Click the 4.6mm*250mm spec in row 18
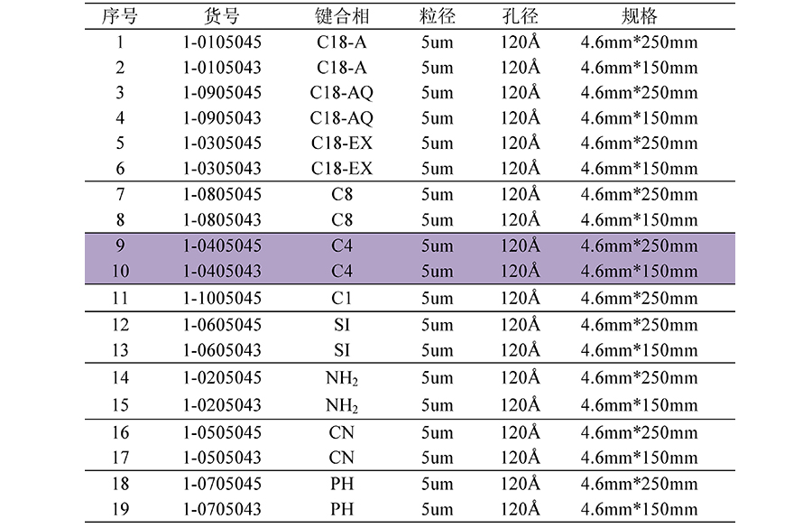Image resolution: width=812 pixels, height=528 pixels. [640, 484]
